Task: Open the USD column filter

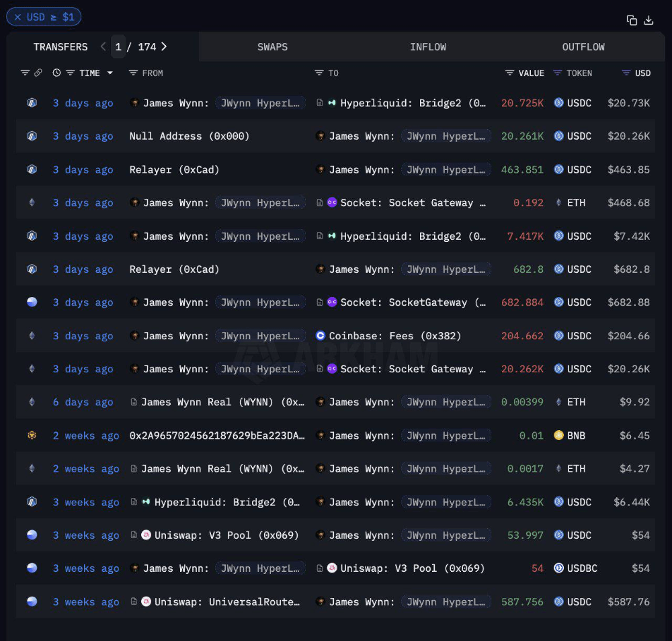Action: point(626,73)
